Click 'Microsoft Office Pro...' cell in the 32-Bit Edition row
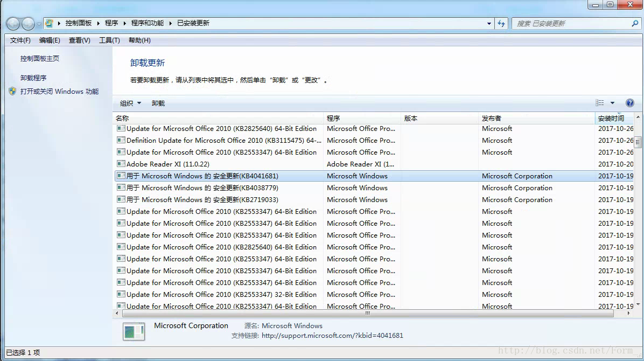Image resolution: width=644 pixels, height=361 pixels. [x=361, y=295]
